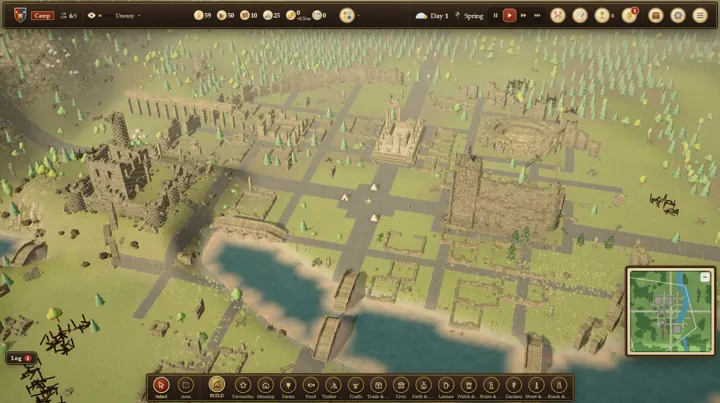Screen dimensions: 720x403
Task: Open the Food build category
Action: pos(311,386)
